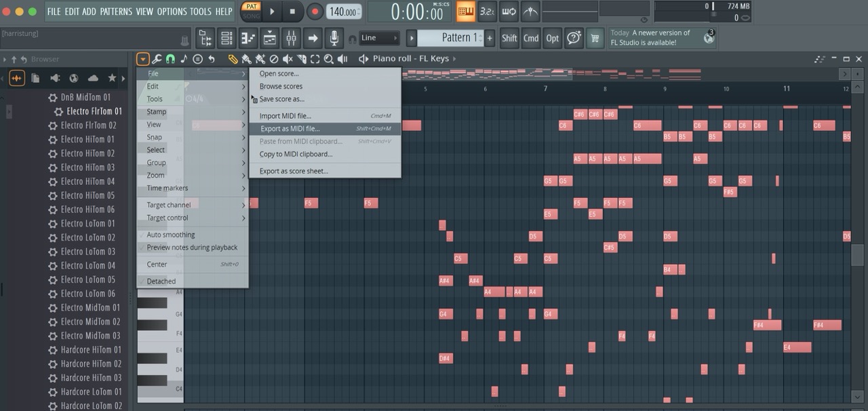Screen dimensions: 868x411
Task: Toggle Auto smoothing option
Action: (193, 235)
